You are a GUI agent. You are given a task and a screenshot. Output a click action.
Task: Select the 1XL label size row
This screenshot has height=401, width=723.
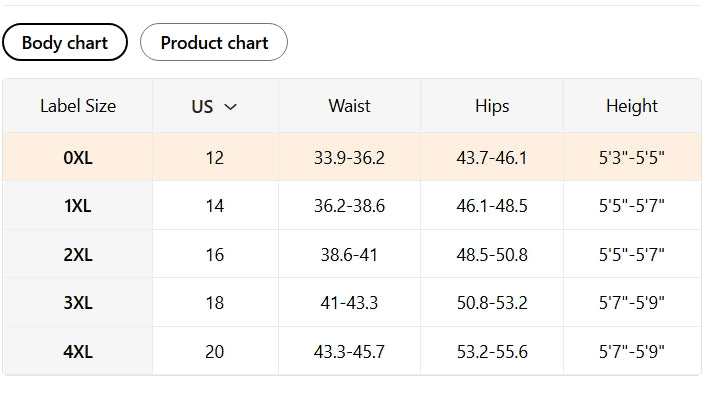tap(78, 206)
